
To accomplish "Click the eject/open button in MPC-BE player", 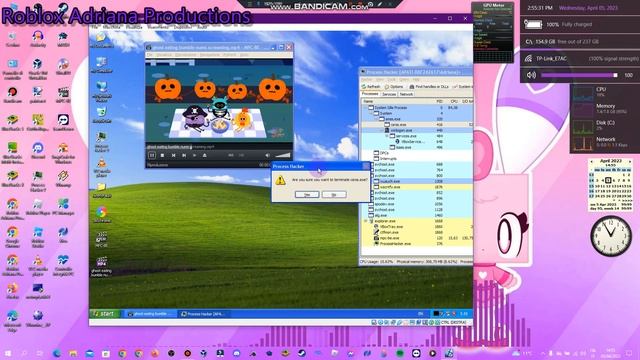I will (x=204, y=156).
